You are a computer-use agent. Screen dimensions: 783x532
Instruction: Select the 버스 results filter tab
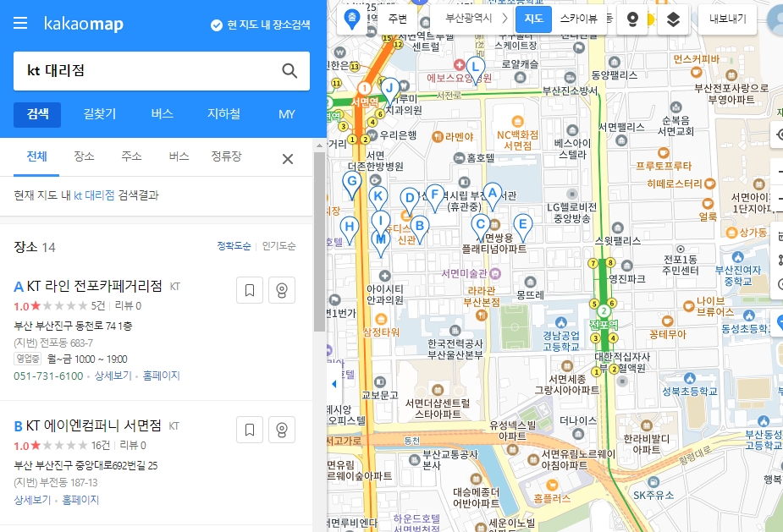click(179, 156)
